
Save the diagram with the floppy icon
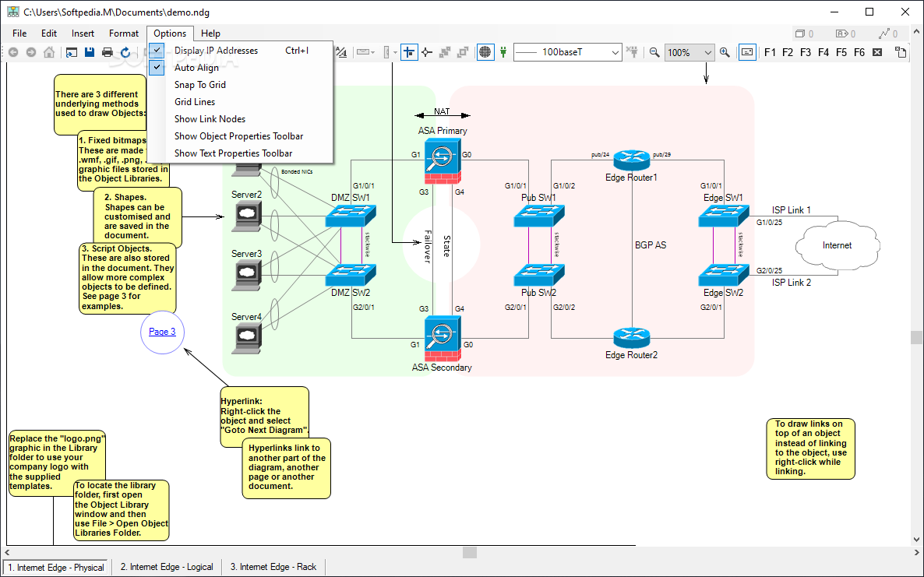pyautogui.click(x=89, y=52)
